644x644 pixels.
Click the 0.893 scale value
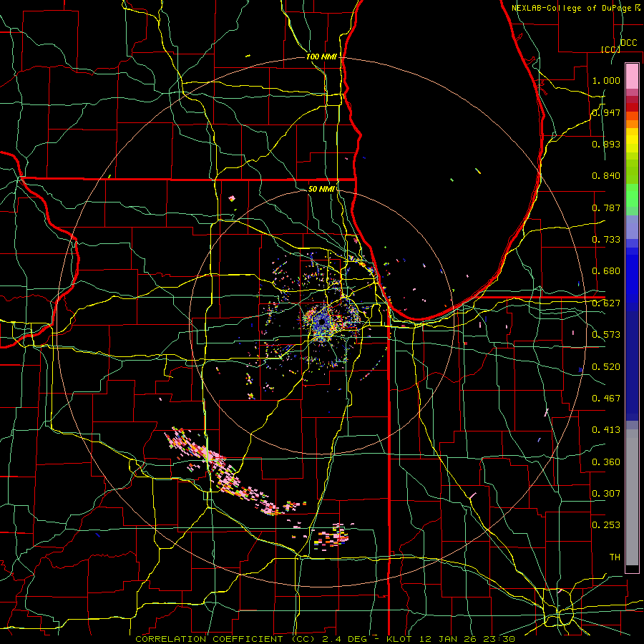click(x=606, y=144)
